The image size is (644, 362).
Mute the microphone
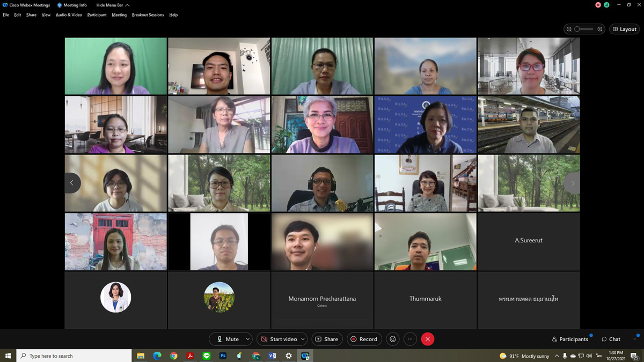tap(228, 339)
